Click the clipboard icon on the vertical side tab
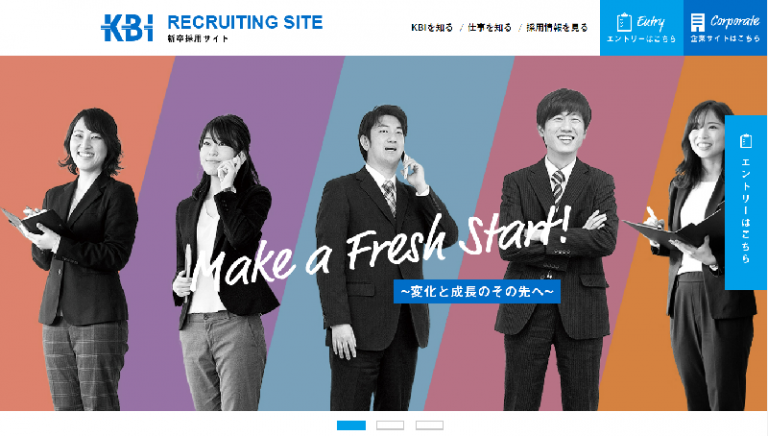The width and height of the screenshot is (768, 436). coord(745,141)
